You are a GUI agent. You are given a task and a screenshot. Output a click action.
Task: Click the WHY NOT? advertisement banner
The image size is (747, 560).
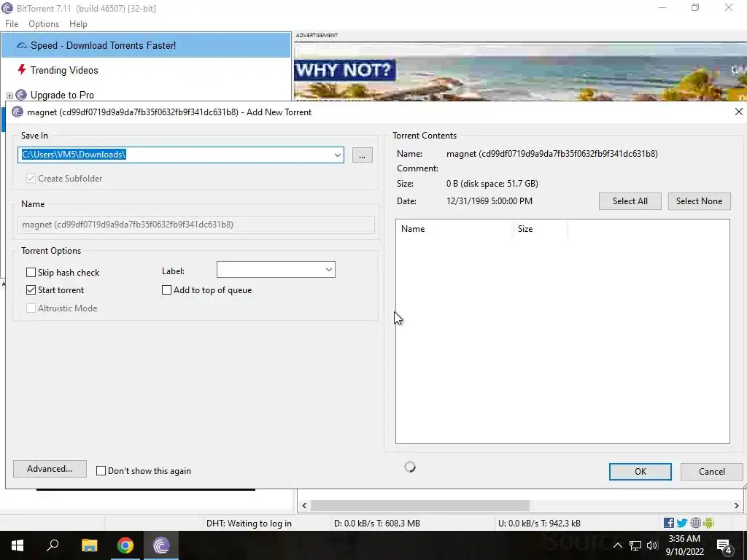[520, 71]
